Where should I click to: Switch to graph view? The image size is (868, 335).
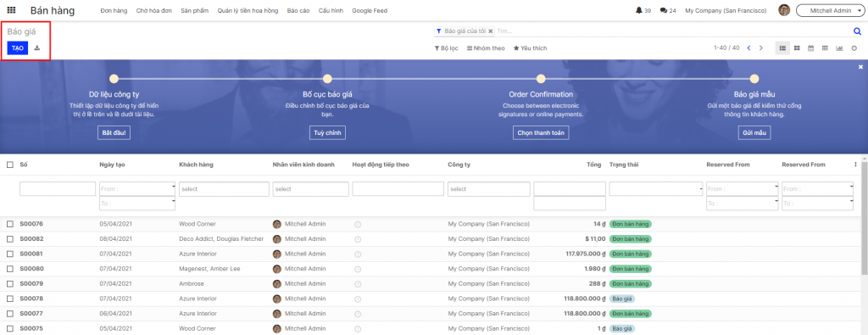point(840,48)
